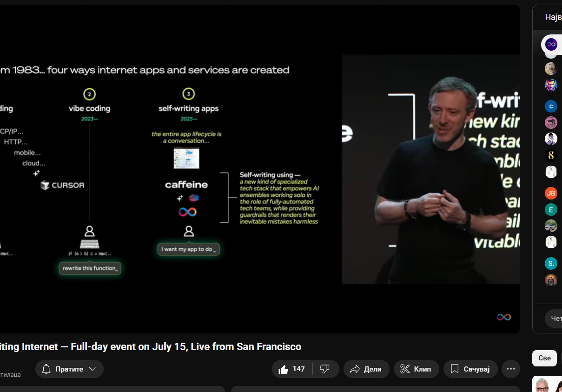Open the green E chat avatar
Screen dimensions: 562x392
coord(551,209)
